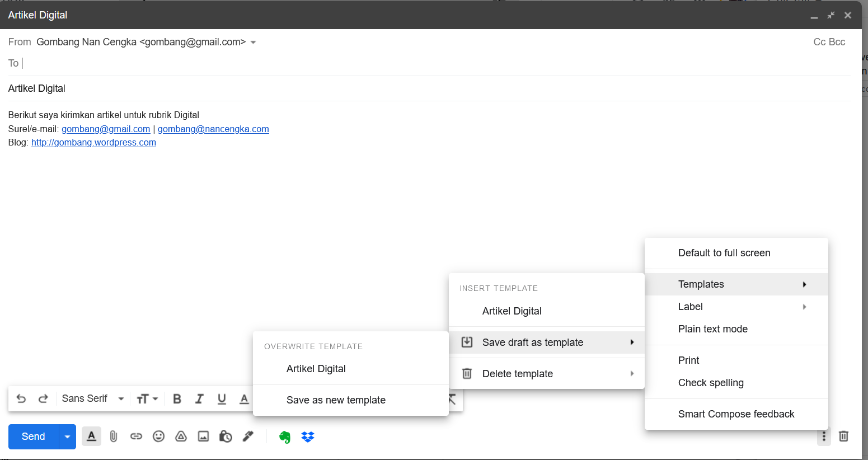Image resolution: width=868 pixels, height=460 pixels.
Task: Choose Plain text mode
Action: (736, 329)
